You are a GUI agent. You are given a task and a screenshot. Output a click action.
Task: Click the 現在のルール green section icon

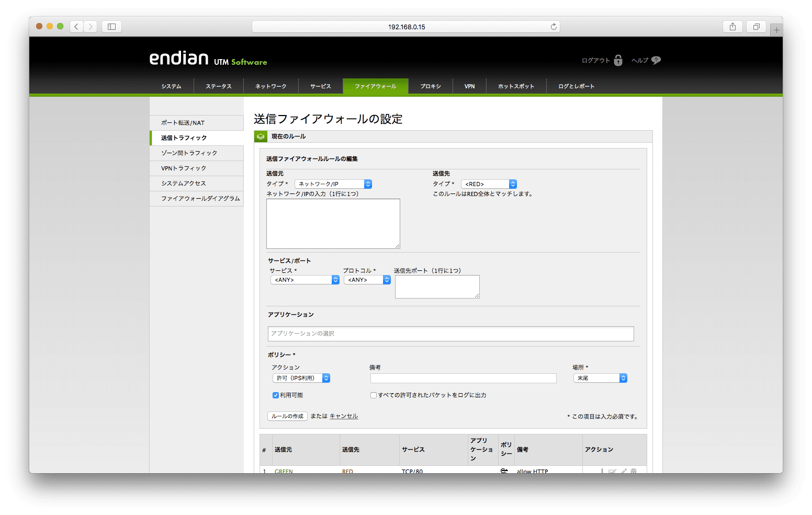pos(261,136)
